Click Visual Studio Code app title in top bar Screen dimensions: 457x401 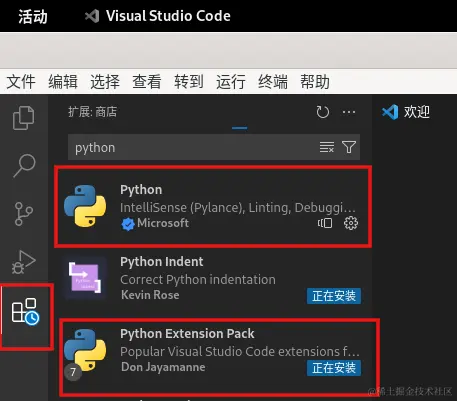168,16
